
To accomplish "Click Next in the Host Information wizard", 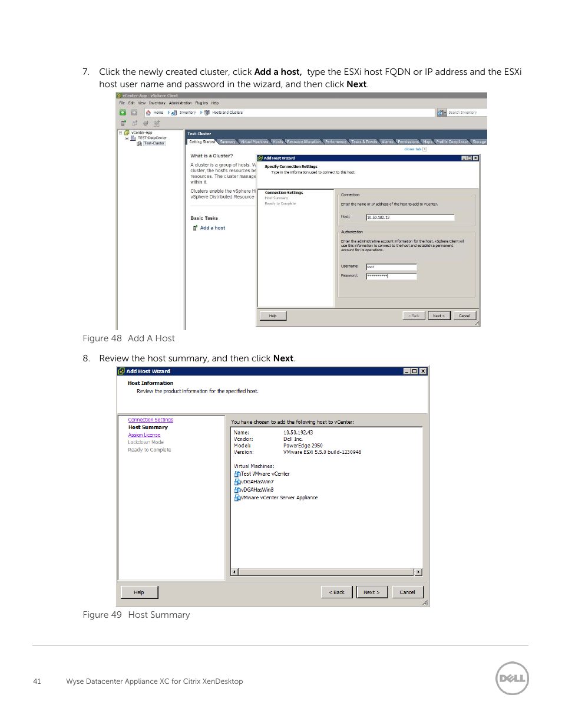I will pos(372,592).
